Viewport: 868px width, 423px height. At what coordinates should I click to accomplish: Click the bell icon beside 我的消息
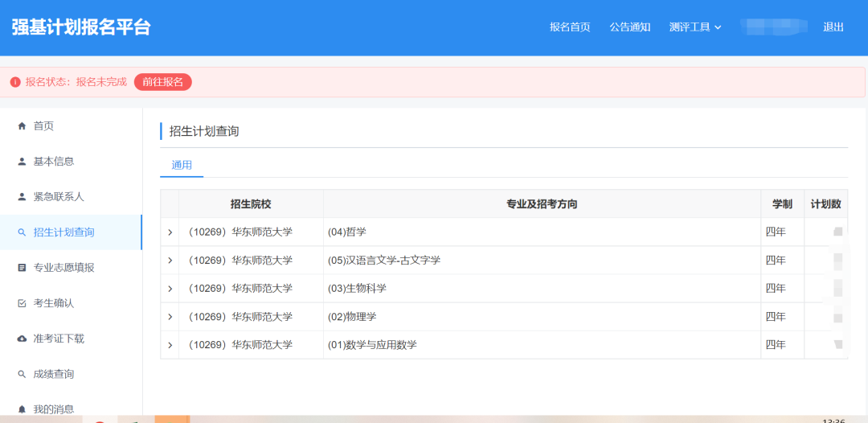click(22, 409)
